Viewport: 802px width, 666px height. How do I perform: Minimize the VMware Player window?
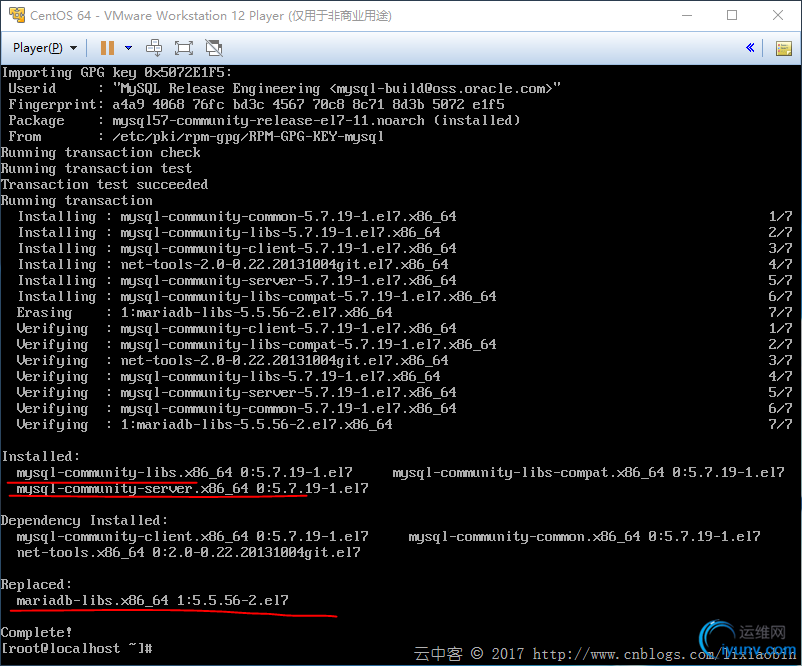coord(687,15)
